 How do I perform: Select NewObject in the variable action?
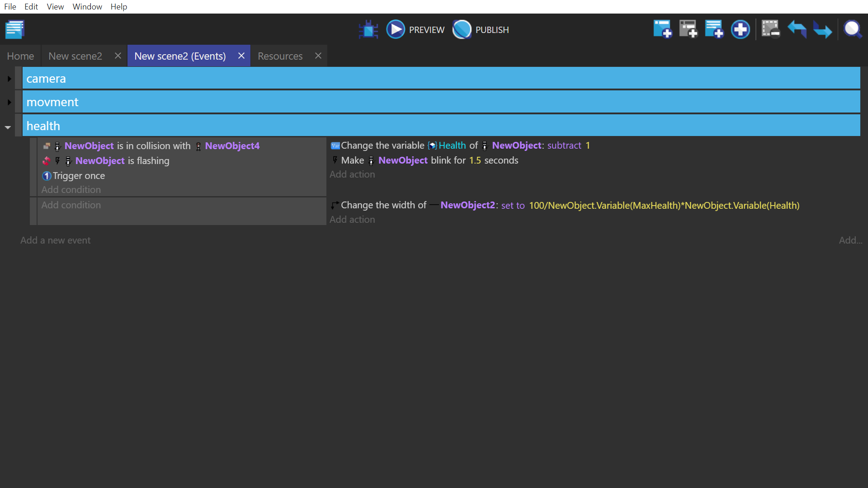pos(517,145)
